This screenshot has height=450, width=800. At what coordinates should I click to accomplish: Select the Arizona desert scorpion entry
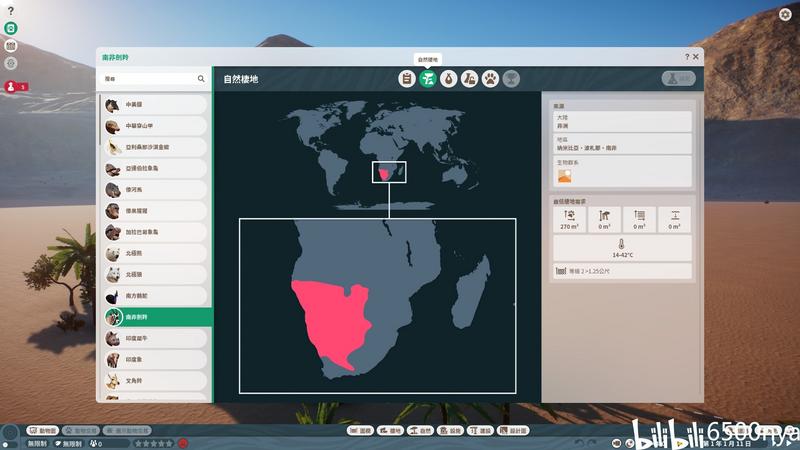pos(155,147)
